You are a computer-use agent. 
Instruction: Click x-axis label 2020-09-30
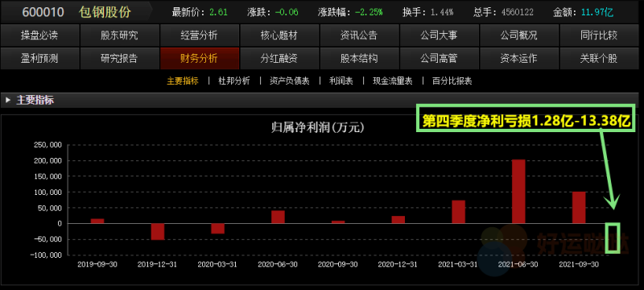(338, 264)
